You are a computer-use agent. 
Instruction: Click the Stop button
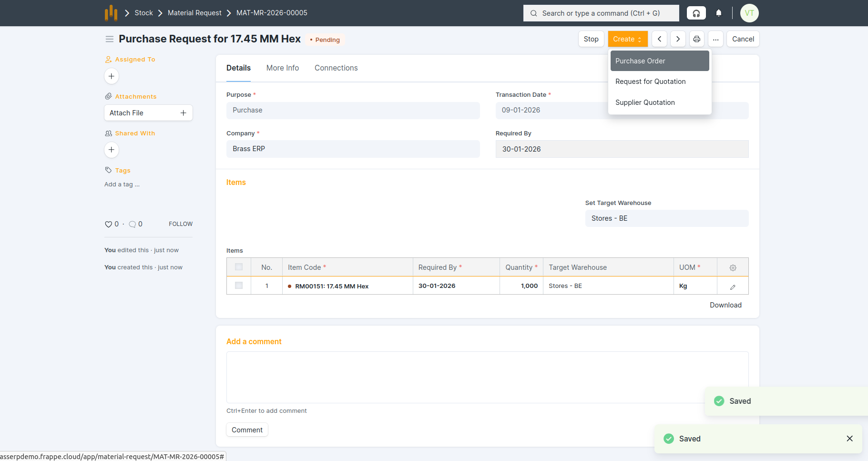click(x=591, y=39)
